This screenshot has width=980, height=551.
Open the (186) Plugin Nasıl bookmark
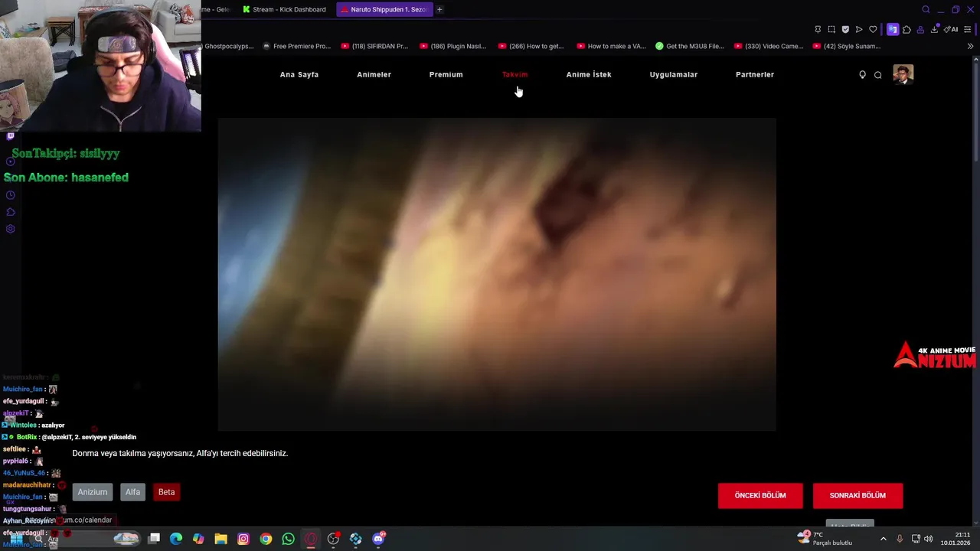[x=453, y=46]
